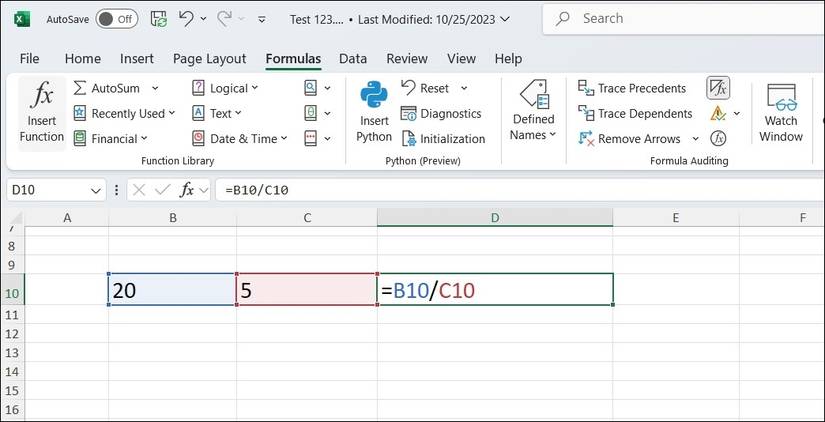The image size is (825, 422).
Task: Open the Name Box dropdown arrow
Action: [96, 190]
